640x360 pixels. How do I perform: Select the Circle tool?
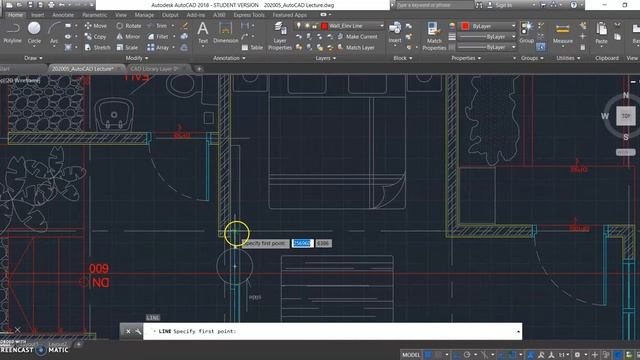tap(34, 33)
